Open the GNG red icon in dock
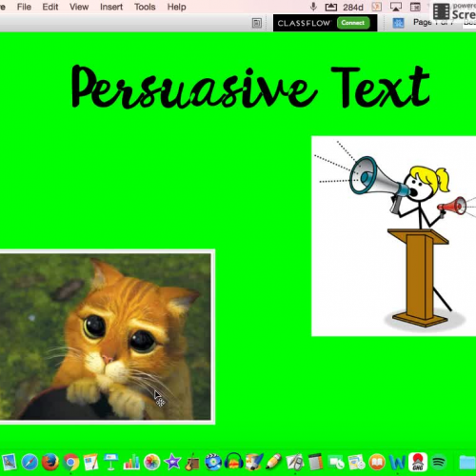Image resolution: width=476 pixels, height=476 pixels. pyautogui.click(x=418, y=463)
